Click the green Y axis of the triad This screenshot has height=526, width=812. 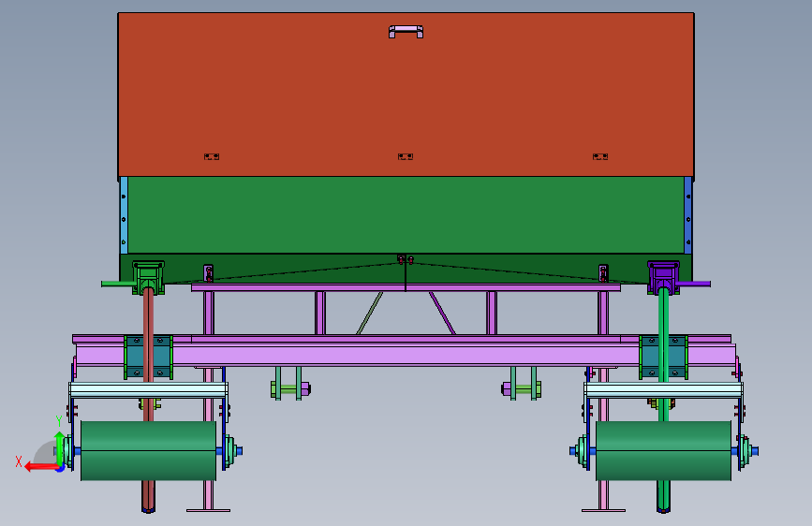[x=60, y=448]
